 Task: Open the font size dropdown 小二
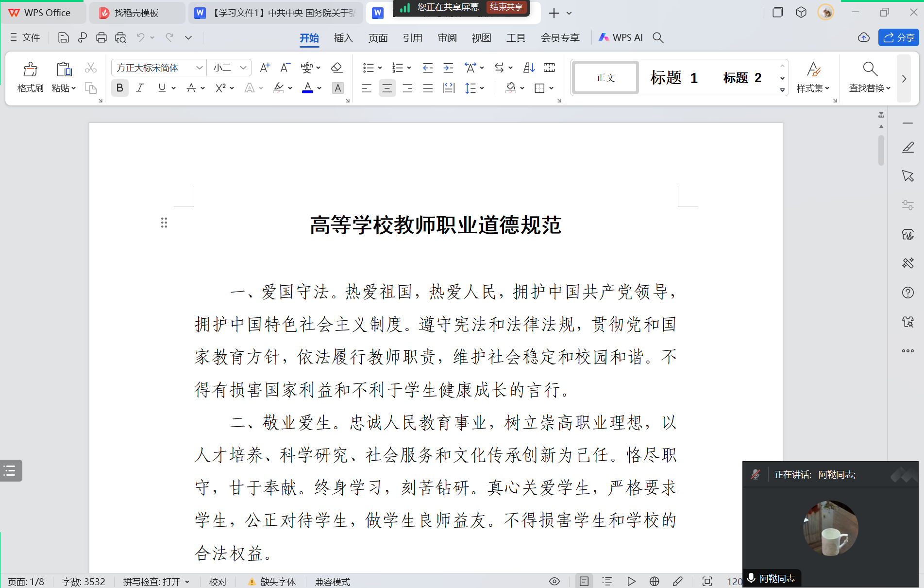tap(243, 68)
